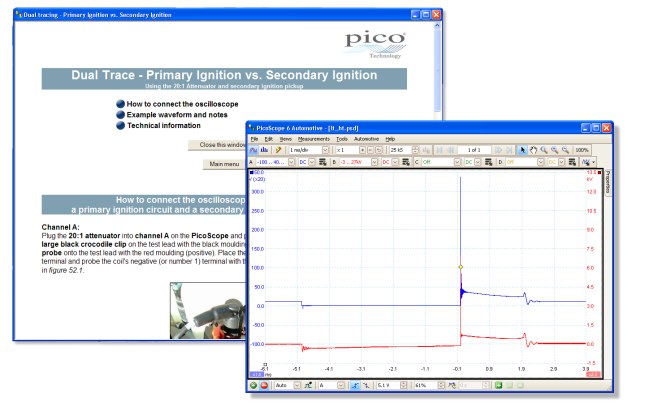
Task: Click the rising edge trigger icon
Action: click(x=356, y=385)
